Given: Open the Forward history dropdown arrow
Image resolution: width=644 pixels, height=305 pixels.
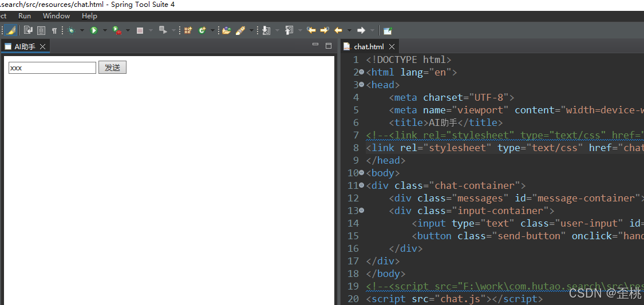Looking at the screenshot, I should click(373, 30).
